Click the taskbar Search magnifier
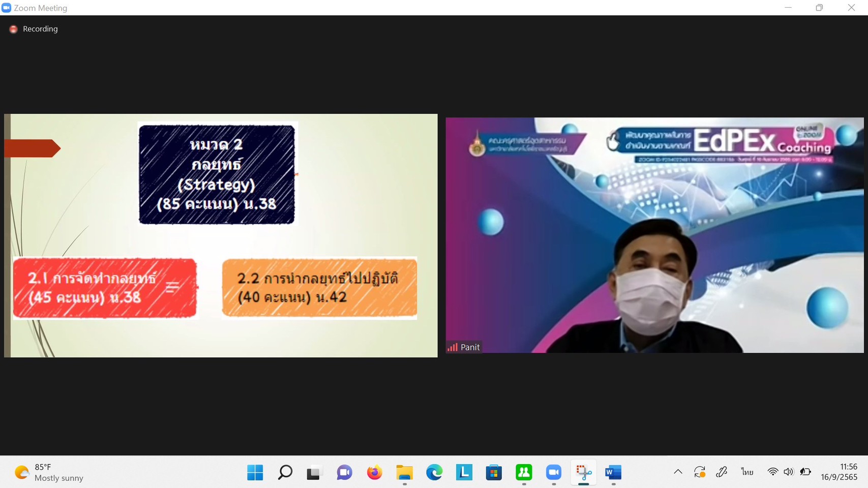This screenshot has width=868, height=488. pyautogui.click(x=285, y=472)
